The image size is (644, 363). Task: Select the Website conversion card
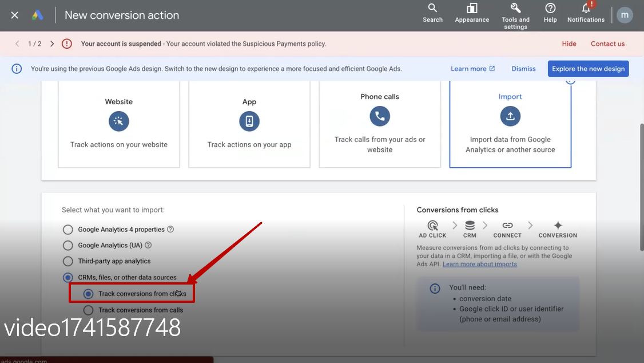coord(119,124)
